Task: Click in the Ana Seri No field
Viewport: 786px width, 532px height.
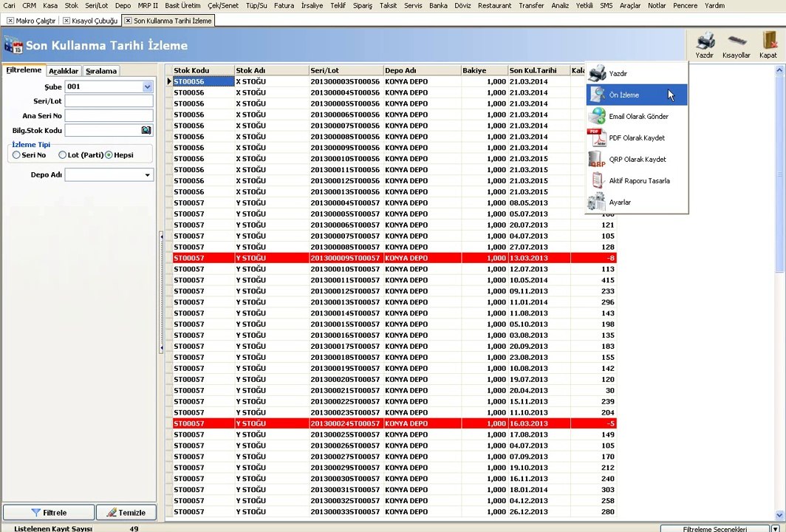Action: 109,116
